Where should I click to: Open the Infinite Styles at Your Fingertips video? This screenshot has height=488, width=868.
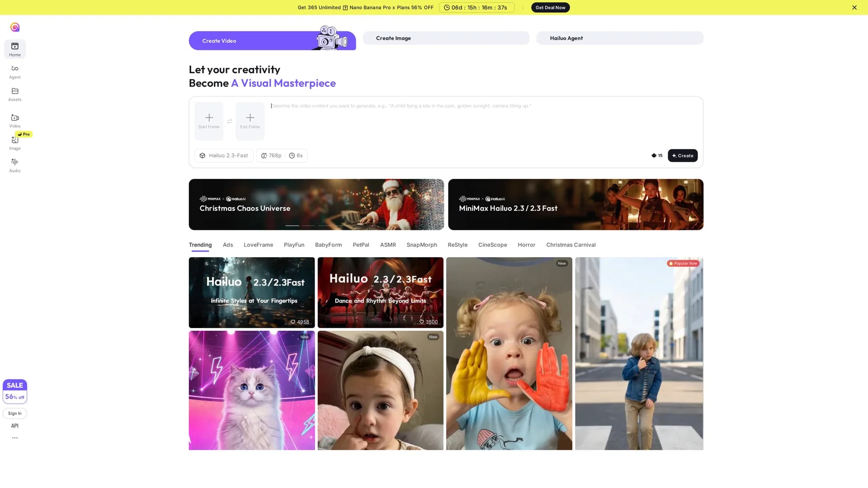252,292
